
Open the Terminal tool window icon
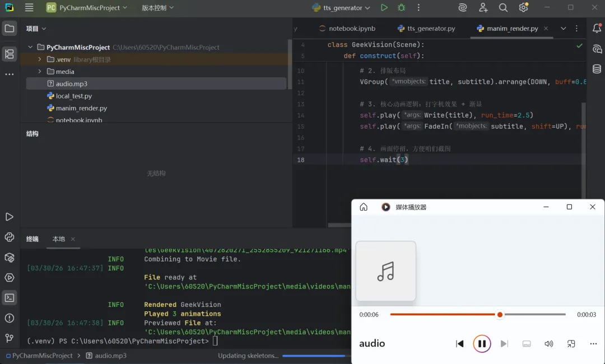(x=10, y=298)
